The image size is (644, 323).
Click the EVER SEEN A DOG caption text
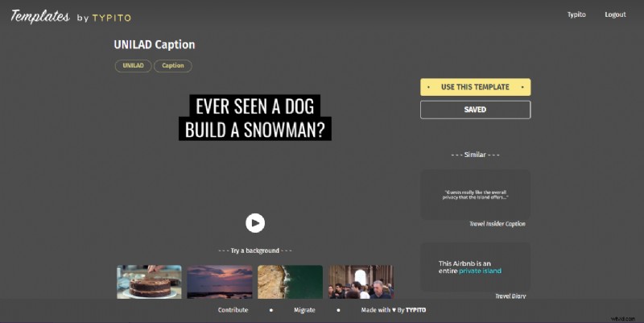click(x=255, y=106)
